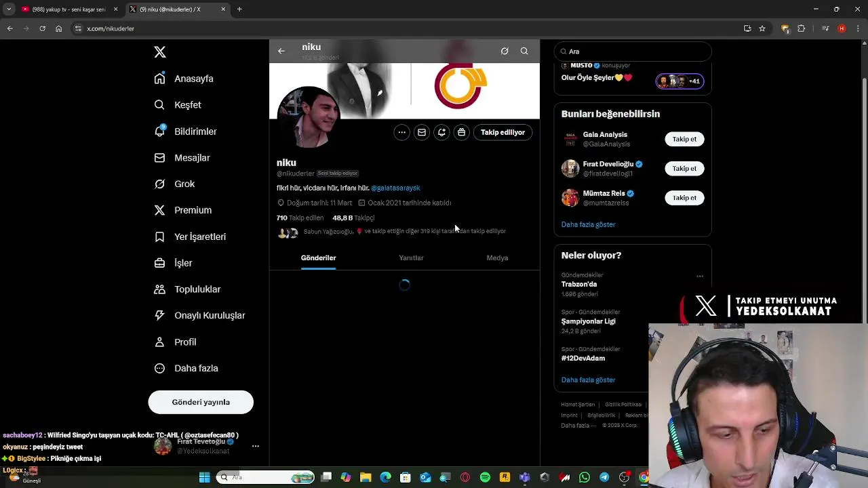
Task: Click the browser reload button
Action: point(42,28)
